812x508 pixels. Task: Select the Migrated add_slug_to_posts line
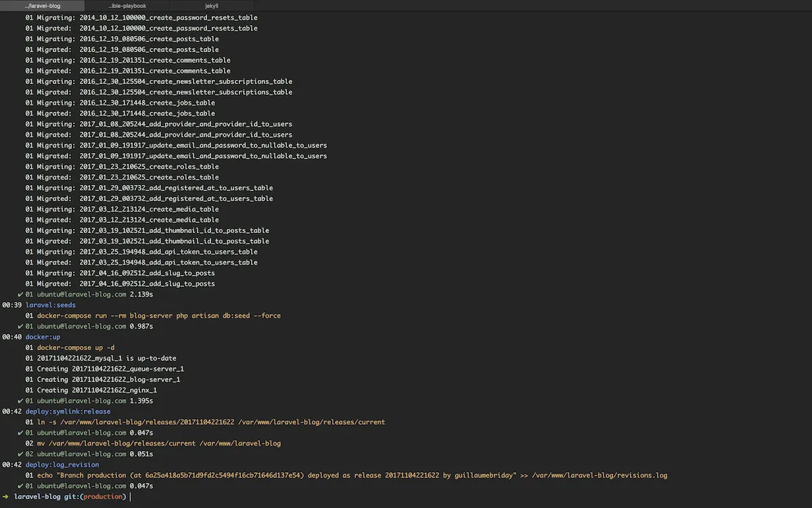pyautogui.click(x=120, y=284)
